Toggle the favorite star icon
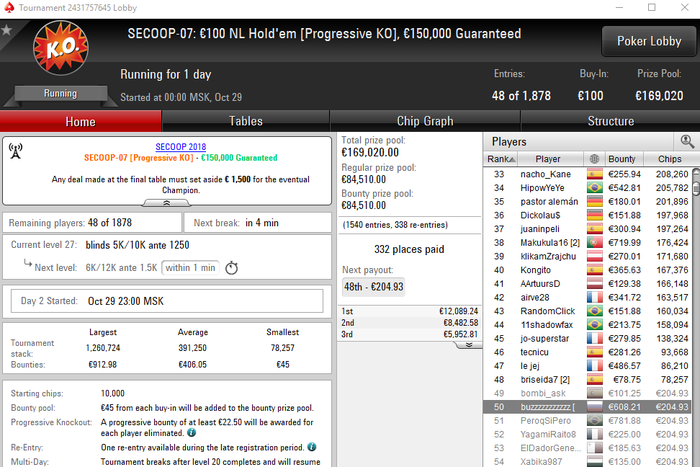Viewport: 700px width, 467px height. tap(6, 30)
